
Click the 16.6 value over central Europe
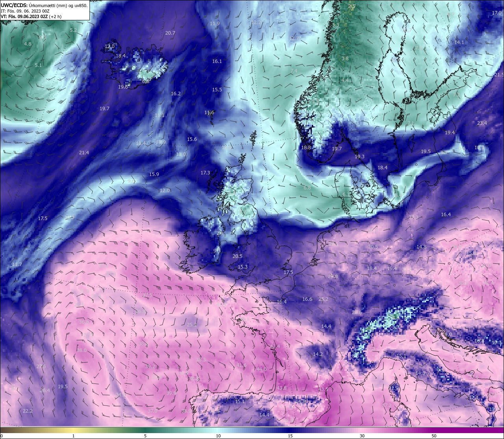tap(307, 299)
